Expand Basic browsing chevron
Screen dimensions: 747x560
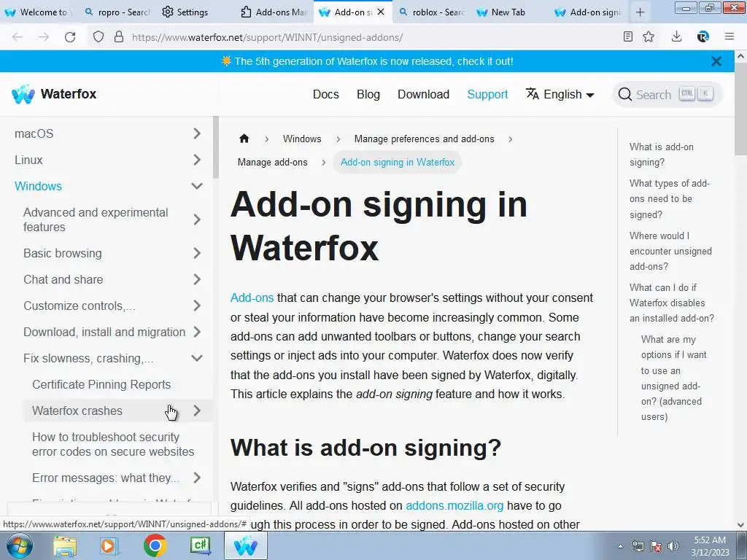(x=197, y=253)
